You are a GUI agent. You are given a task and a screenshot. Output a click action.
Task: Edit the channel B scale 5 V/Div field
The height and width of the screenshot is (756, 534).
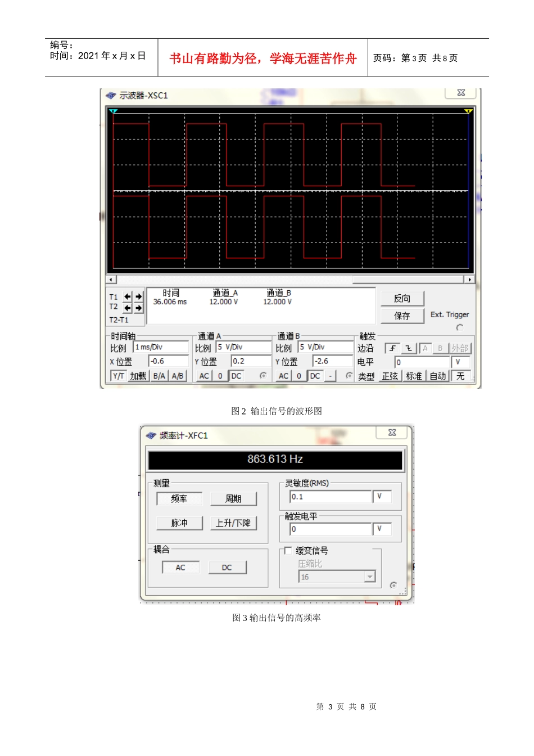325,347
